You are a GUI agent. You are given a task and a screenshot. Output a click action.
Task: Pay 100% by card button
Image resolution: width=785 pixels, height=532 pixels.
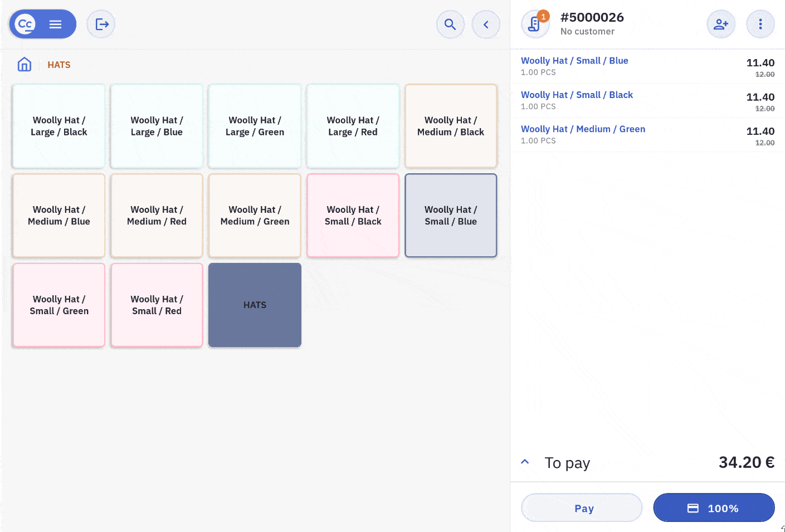pos(714,507)
